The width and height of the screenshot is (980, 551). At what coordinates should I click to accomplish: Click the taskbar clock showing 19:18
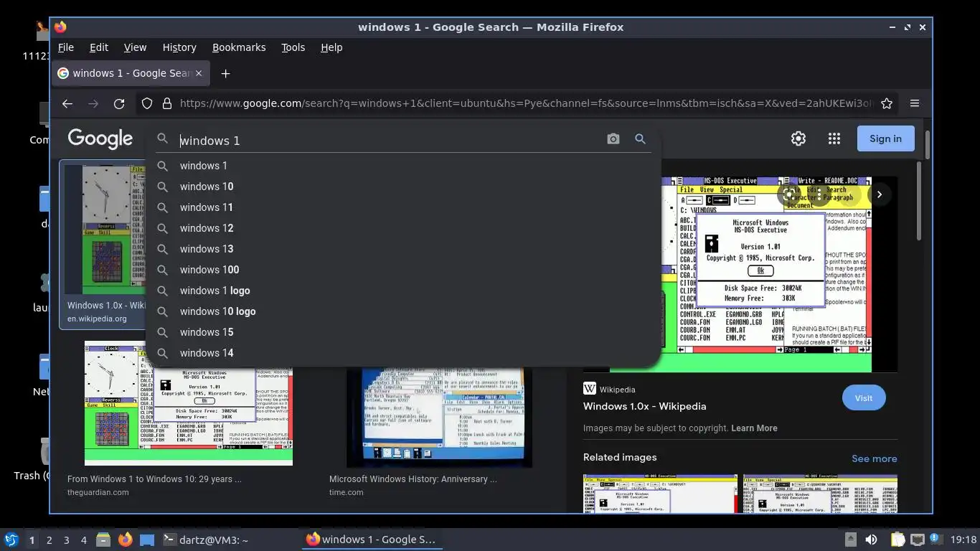963,540
